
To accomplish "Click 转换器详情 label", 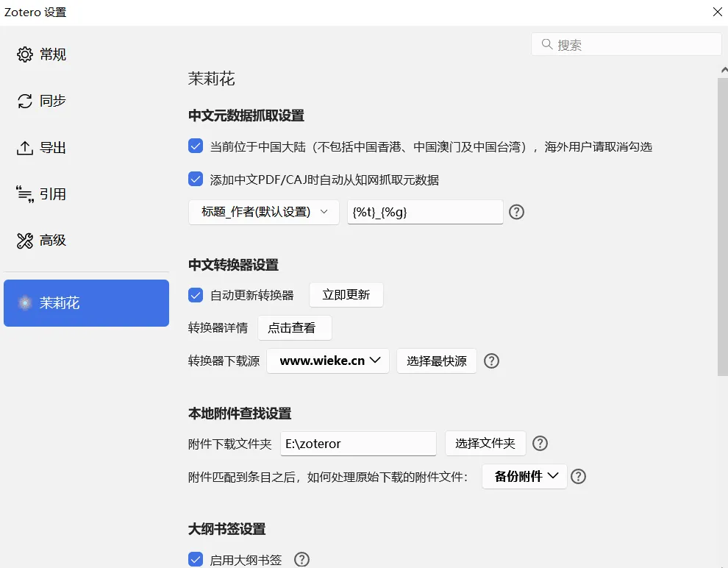I will click(x=218, y=328).
